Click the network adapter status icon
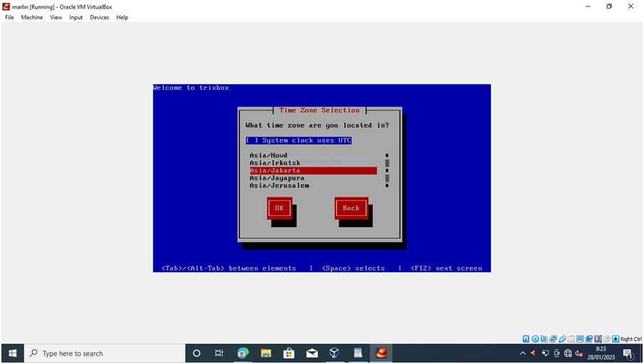 [x=554, y=339]
